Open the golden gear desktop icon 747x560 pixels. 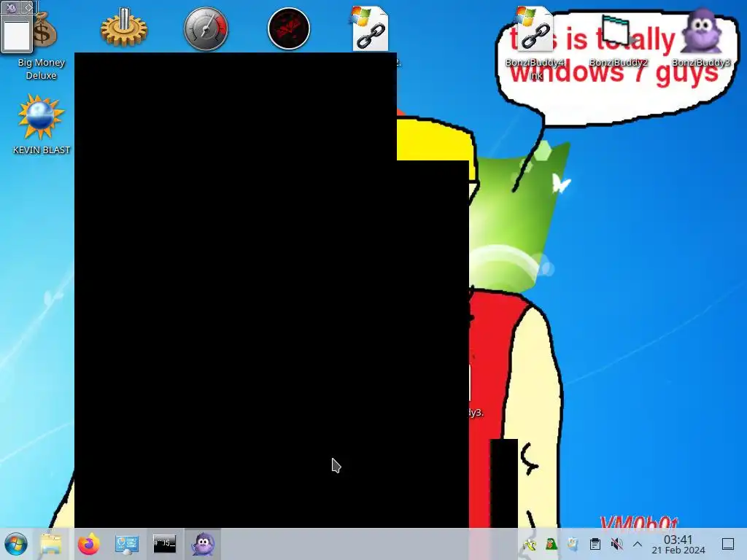(x=124, y=28)
